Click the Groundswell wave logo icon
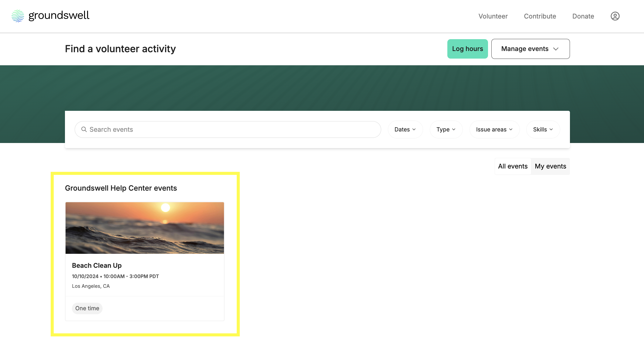The image size is (644, 354). pos(18,16)
